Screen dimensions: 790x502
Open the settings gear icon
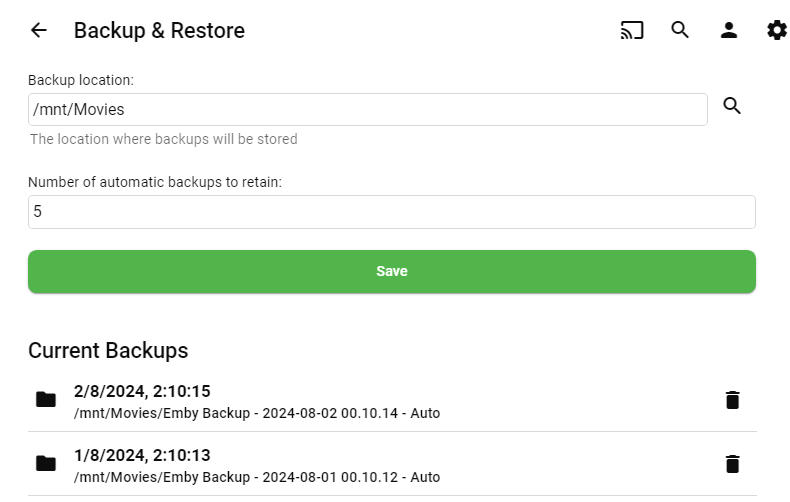coord(777,30)
